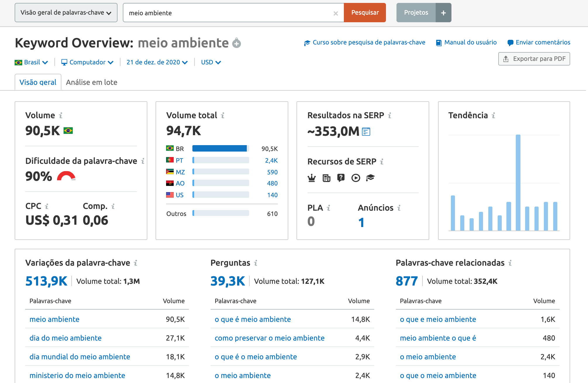Click the Brazil flag next to 90,5K volume
Screen dimensions: 588x383
(x=68, y=130)
